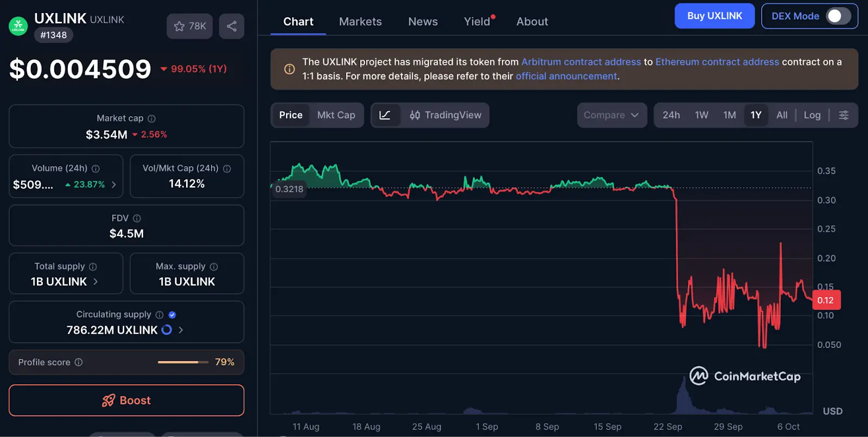Expand Volume (24h) details arrow
The image size is (868, 437).
(114, 185)
